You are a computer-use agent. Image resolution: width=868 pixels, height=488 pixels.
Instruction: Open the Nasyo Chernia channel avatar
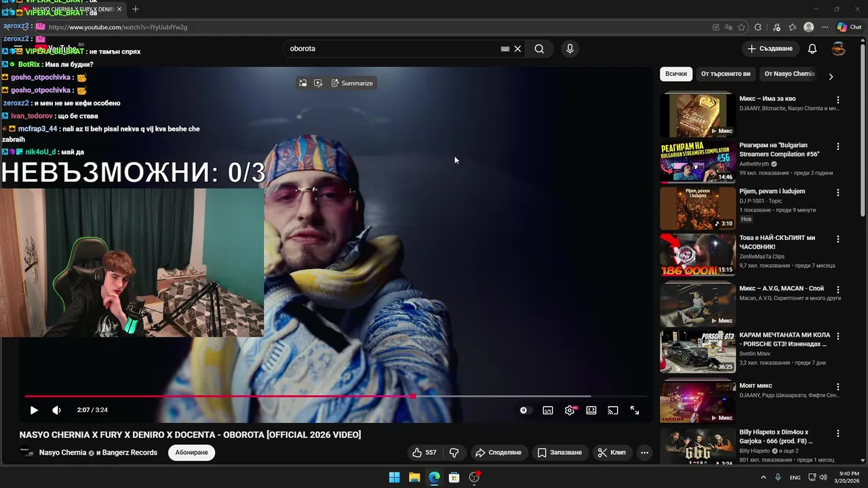click(28, 453)
